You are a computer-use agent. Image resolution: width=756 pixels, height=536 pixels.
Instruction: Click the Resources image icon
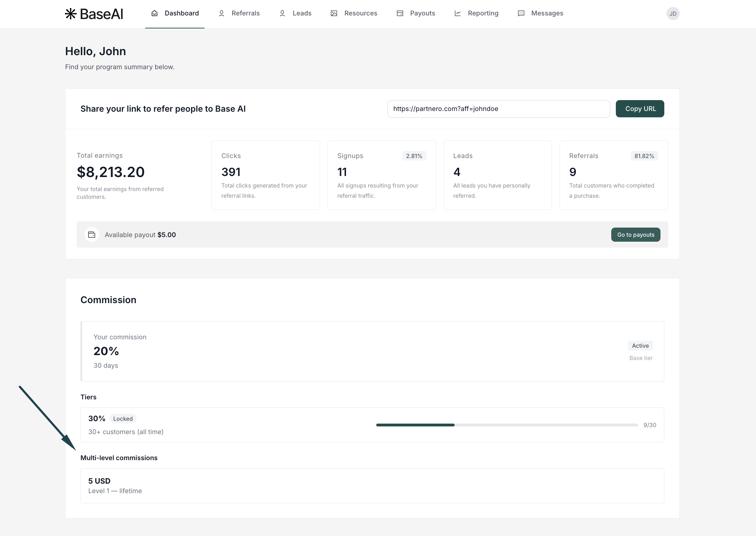334,13
